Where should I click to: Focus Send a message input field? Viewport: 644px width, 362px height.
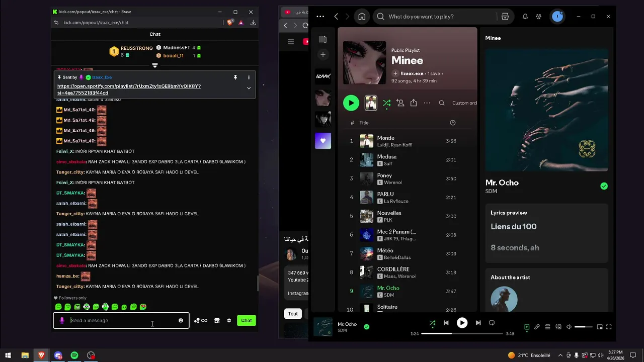pyautogui.click(x=121, y=320)
